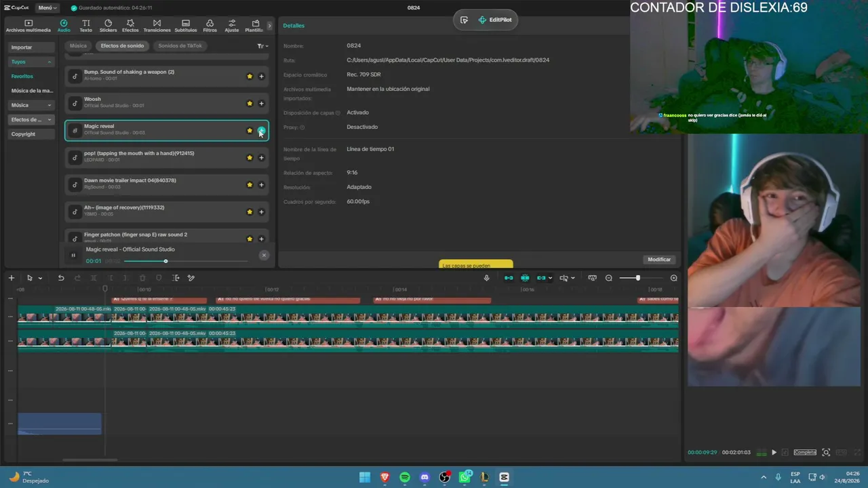Open the CapCut Menú dropdown

[47, 7]
